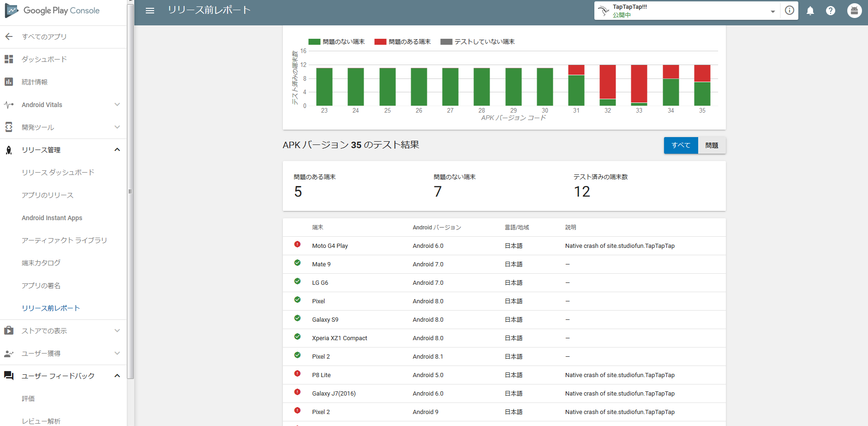This screenshot has width=868, height=426.
Task: Click the success icon for Mate 9
Action: coord(297,263)
